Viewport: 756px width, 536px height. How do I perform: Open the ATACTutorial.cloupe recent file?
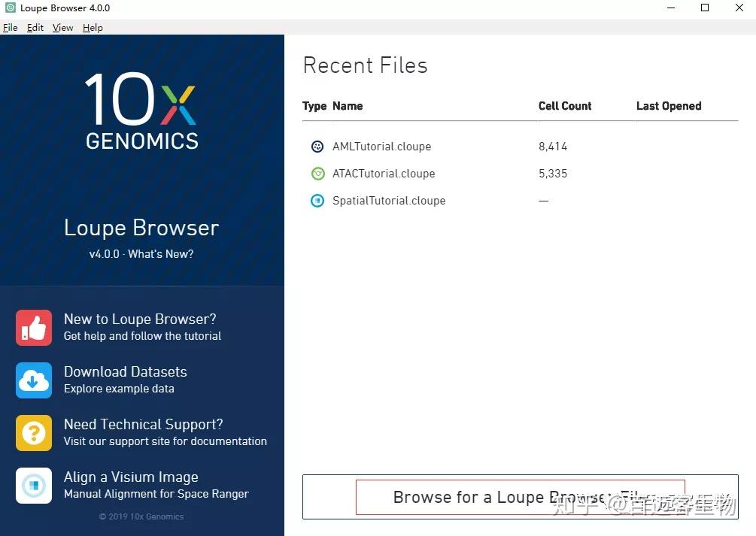pyautogui.click(x=384, y=173)
